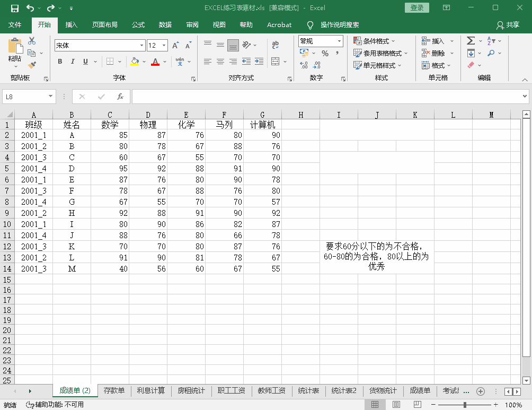This screenshot has height=410, width=532.
Task: Click the 登录 sign-in button
Action: 417,8
